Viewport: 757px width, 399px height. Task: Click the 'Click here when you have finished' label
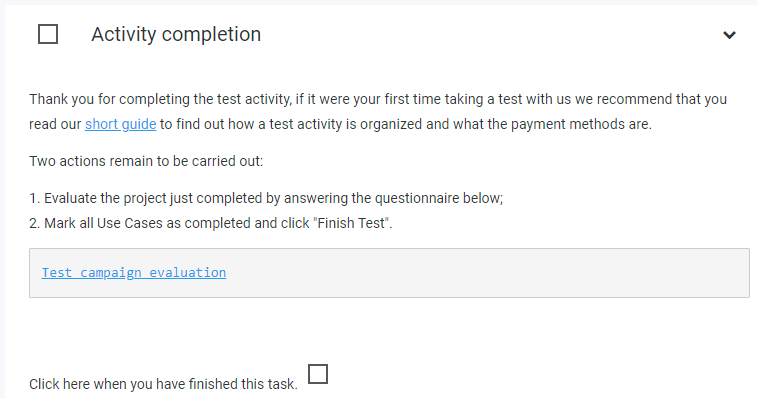coord(163,384)
